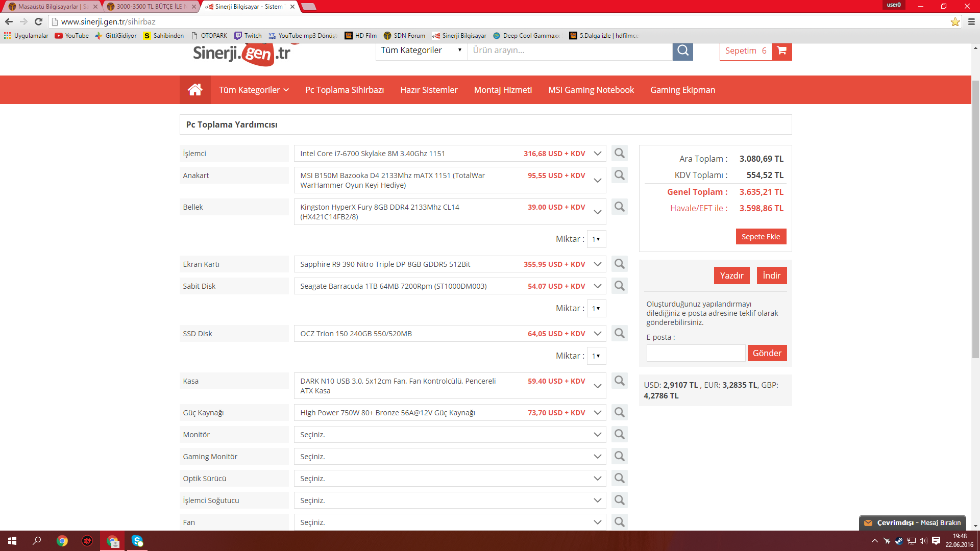Open Fan Seçiniz dropdown
The width and height of the screenshot is (980, 551).
click(x=450, y=522)
